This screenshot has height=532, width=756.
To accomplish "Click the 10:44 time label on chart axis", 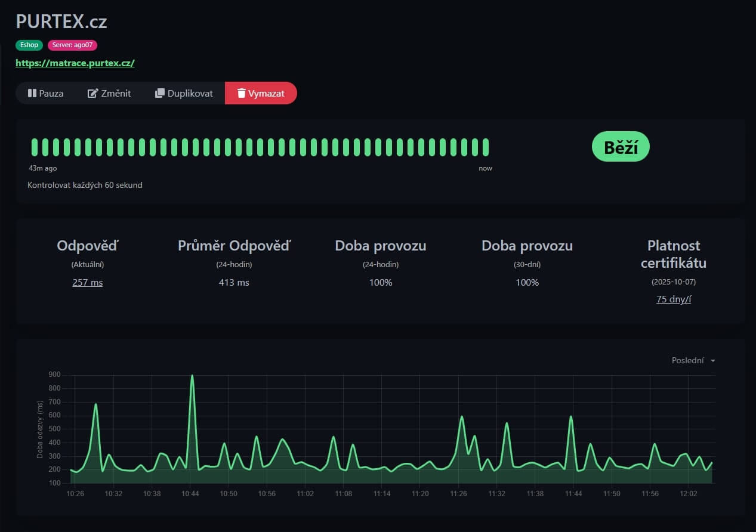I will coord(190,494).
